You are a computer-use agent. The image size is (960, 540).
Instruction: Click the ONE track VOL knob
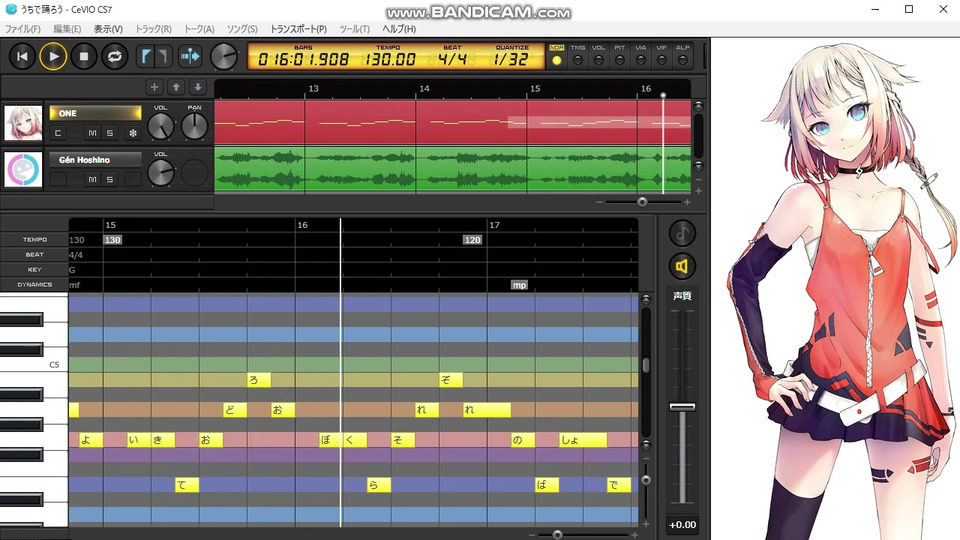click(x=160, y=126)
